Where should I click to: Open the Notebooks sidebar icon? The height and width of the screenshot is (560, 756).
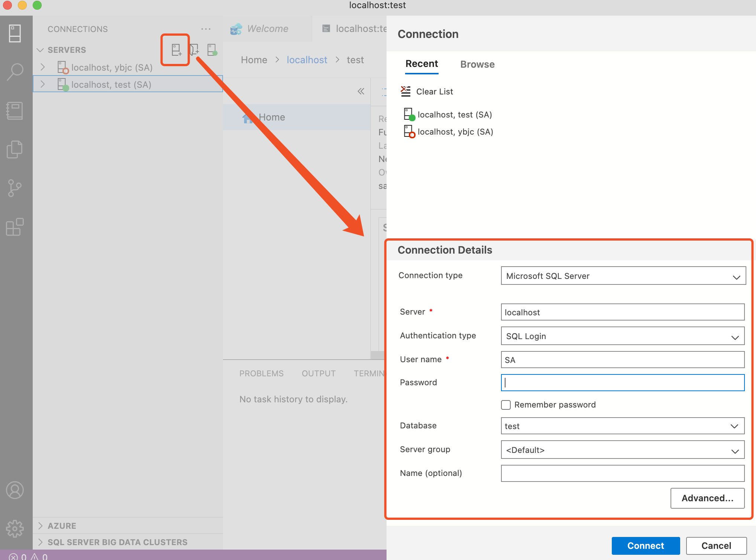(15, 111)
